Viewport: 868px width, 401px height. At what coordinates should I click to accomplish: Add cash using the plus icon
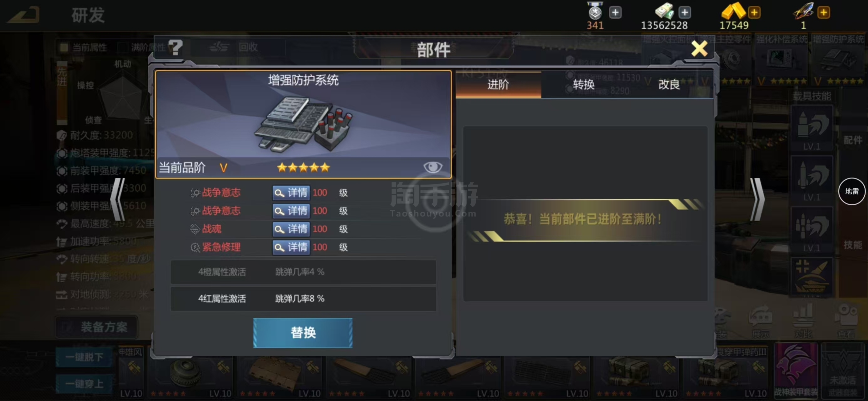pyautogui.click(x=685, y=13)
